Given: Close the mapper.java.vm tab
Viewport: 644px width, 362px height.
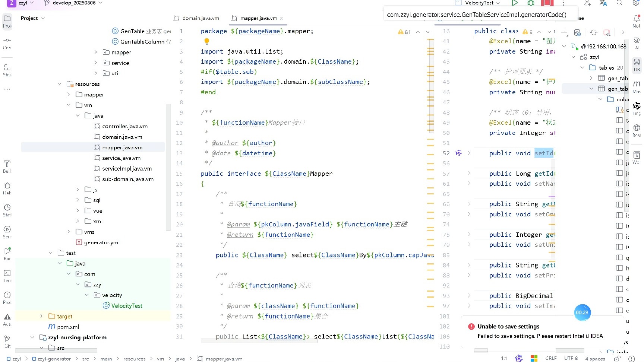Looking at the screenshot, I should (x=281, y=18).
